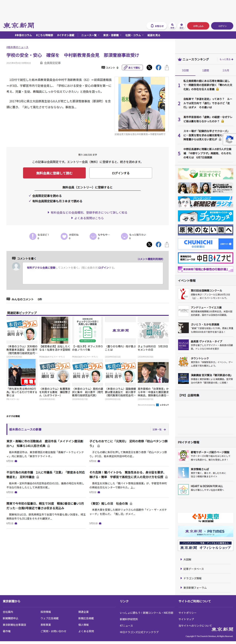Share article on Facebook below the headline
Screen dimensions: 236x644
point(159,67)
